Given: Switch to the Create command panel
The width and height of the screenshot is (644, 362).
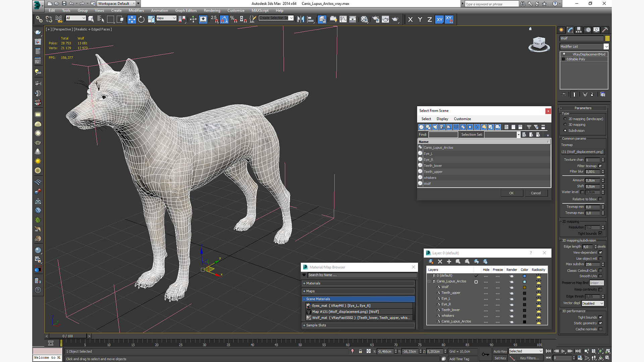Looking at the screenshot, I should (x=561, y=30).
